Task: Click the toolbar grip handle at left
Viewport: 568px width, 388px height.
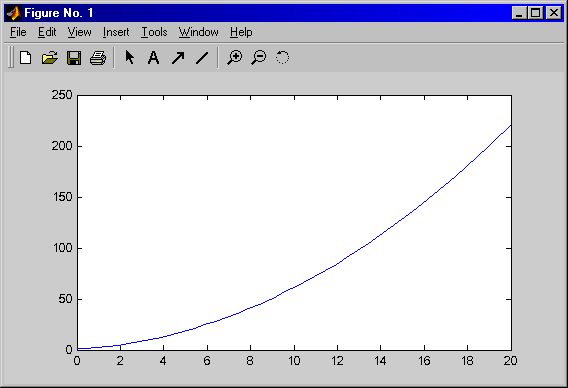Action: (11, 57)
